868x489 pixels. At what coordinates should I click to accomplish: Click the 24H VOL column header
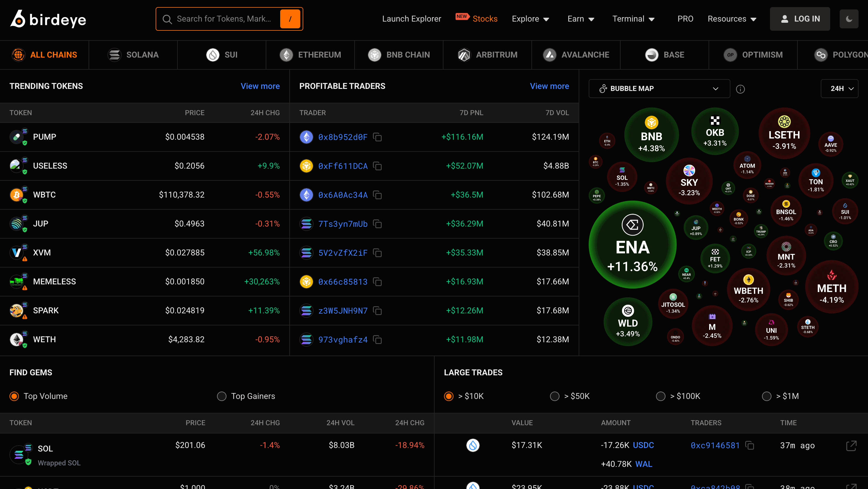pyautogui.click(x=340, y=423)
